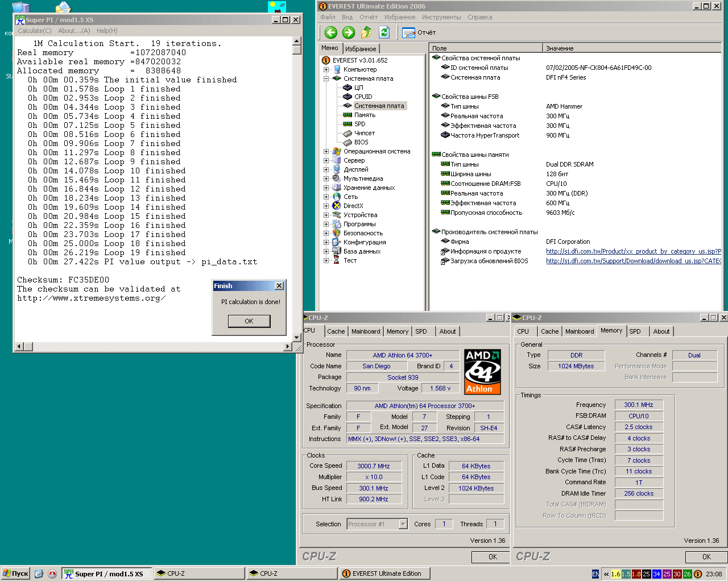The width and height of the screenshot is (728, 582).
Task: Click the База данных icon in tree
Action: click(337, 251)
